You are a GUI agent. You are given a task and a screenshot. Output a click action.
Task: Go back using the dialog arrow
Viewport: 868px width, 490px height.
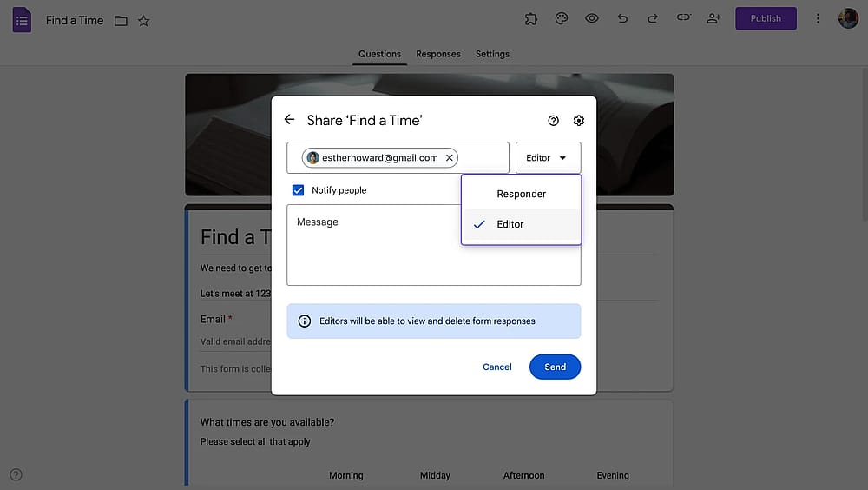(x=289, y=120)
